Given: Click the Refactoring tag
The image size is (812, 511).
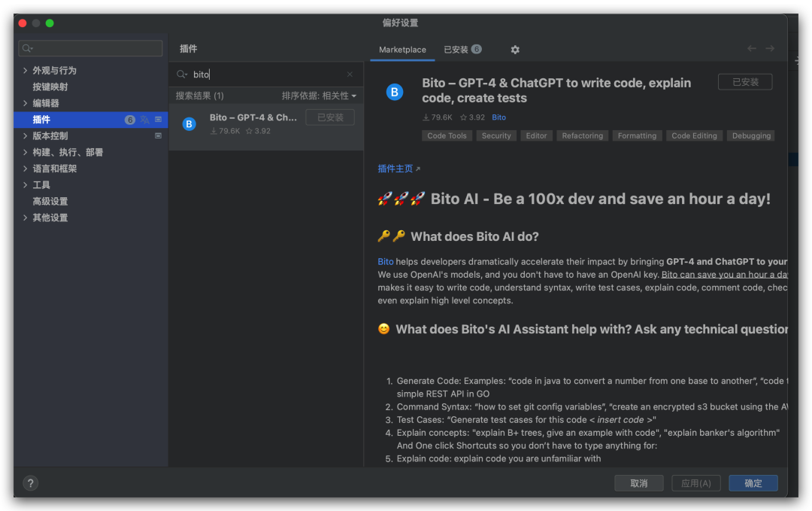Looking at the screenshot, I should (583, 135).
